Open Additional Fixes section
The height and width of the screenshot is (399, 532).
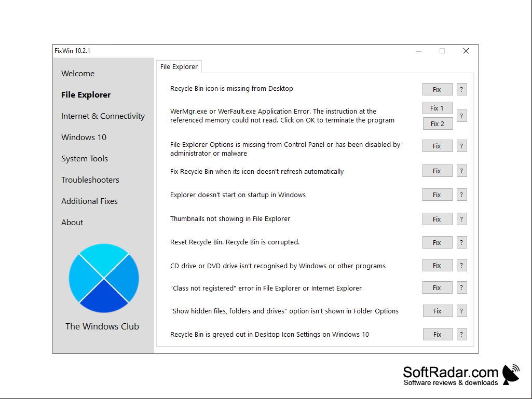tap(89, 201)
